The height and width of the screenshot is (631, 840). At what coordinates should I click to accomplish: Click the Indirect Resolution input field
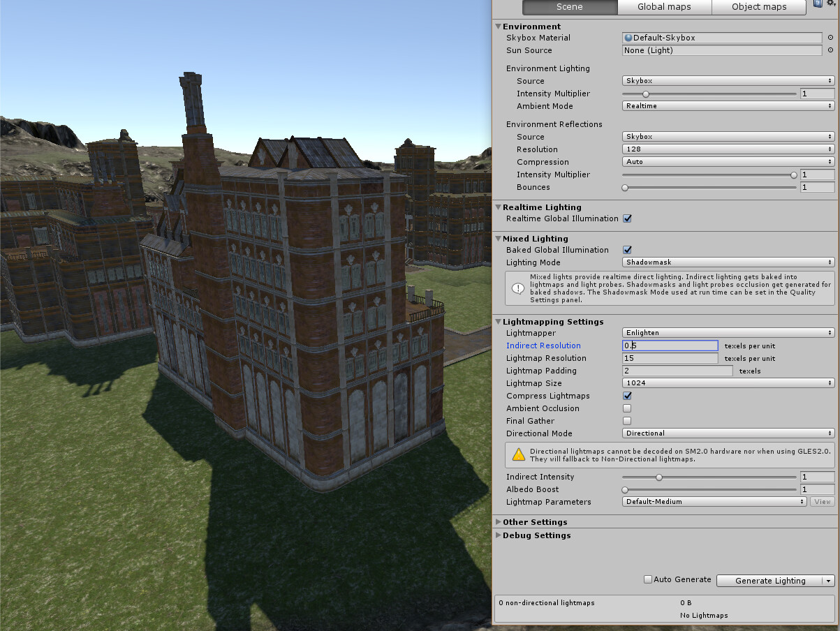coord(669,346)
